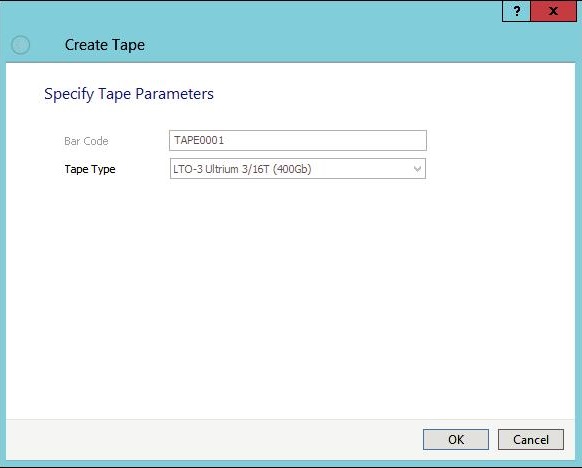Click inside the Bar Code text field

(x=298, y=140)
